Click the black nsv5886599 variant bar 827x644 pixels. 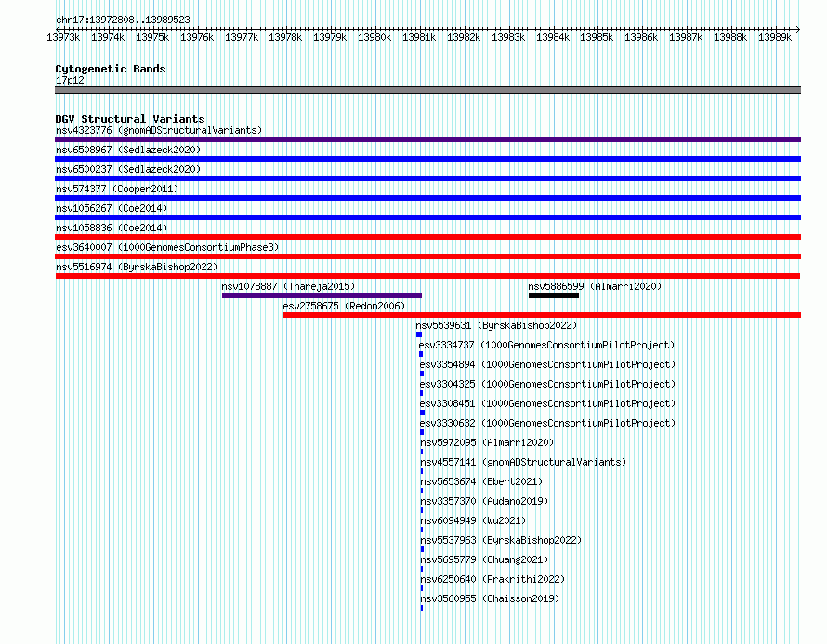click(554, 296)
